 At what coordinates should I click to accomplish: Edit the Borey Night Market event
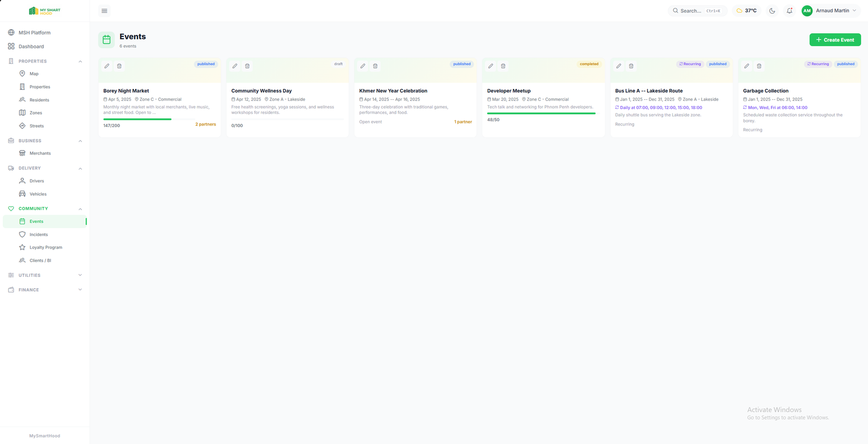pyautogui.click(x=107, y=66)
